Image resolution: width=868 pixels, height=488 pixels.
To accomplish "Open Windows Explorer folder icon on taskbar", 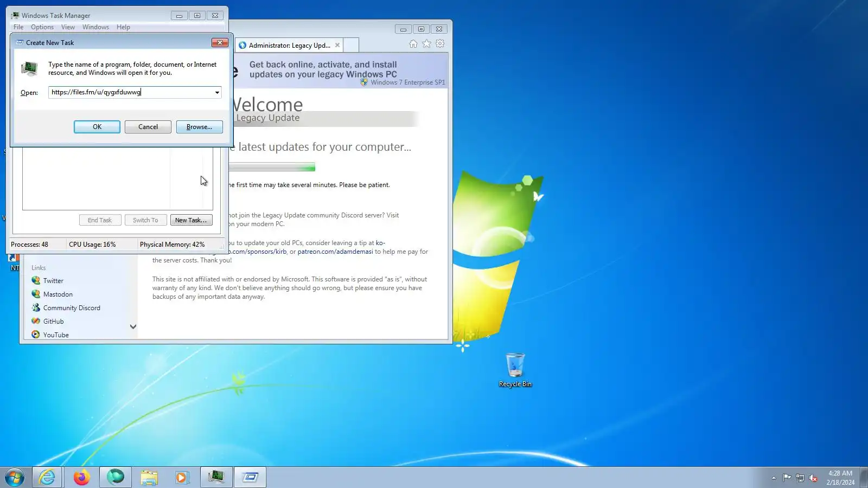I will [149, 478].
